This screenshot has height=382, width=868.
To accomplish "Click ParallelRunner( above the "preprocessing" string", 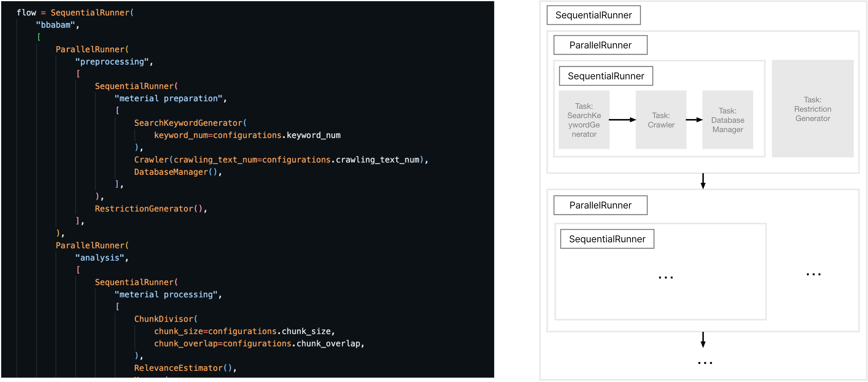I will (92, 50).
